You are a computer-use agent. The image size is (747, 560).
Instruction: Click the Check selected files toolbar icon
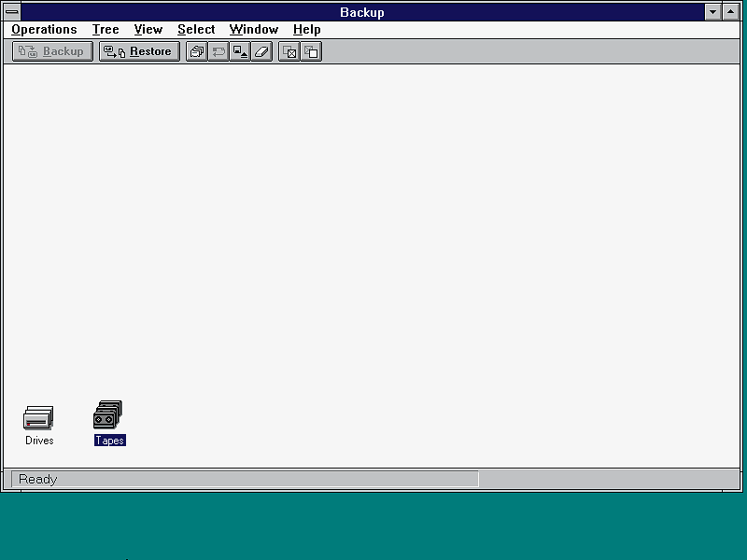pyautogui.click(x=289, y=51)
